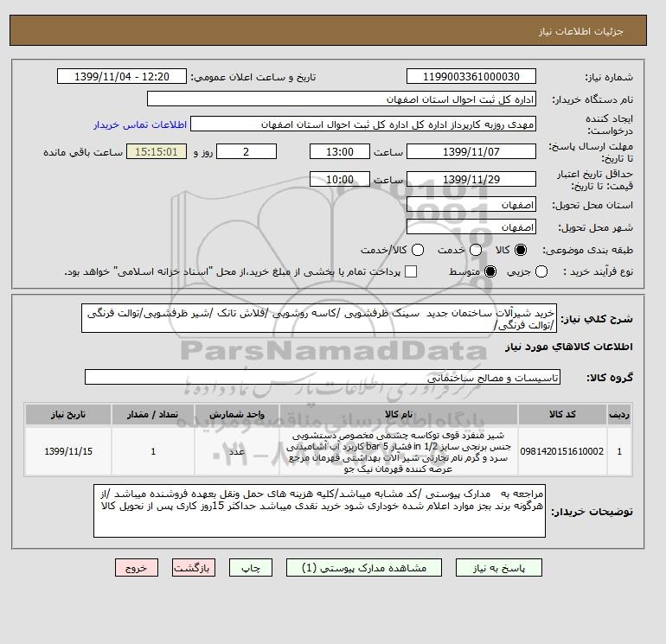This screenshot has width=666, height=644.
Task: Click the need date cell 1399/11/15
Action: 68,451
